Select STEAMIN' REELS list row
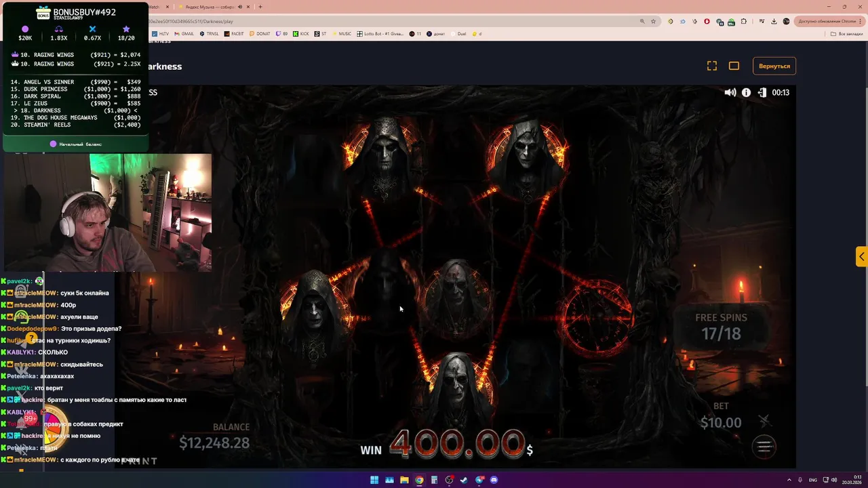This screenshot has height=488, width=868. (x=75, y=125)
